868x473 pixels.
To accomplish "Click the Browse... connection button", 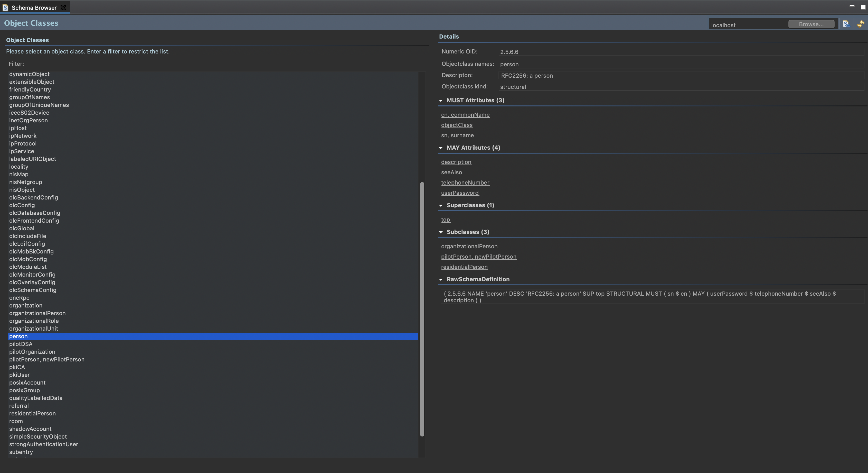I will [811, 24].
